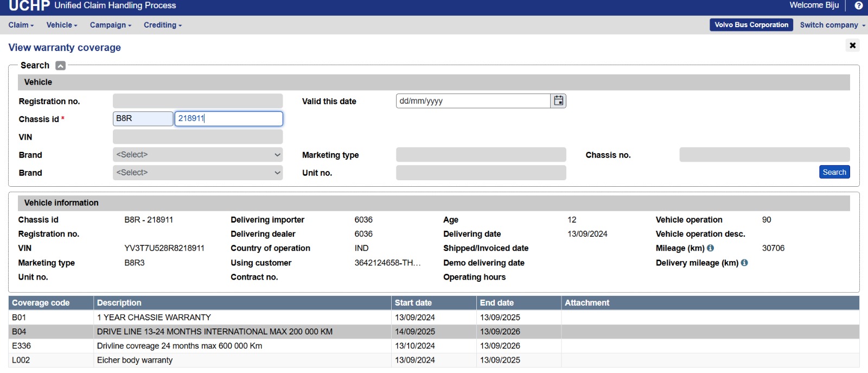
Task: Select coverage code B04 row
Action: (x=434, y=332)
